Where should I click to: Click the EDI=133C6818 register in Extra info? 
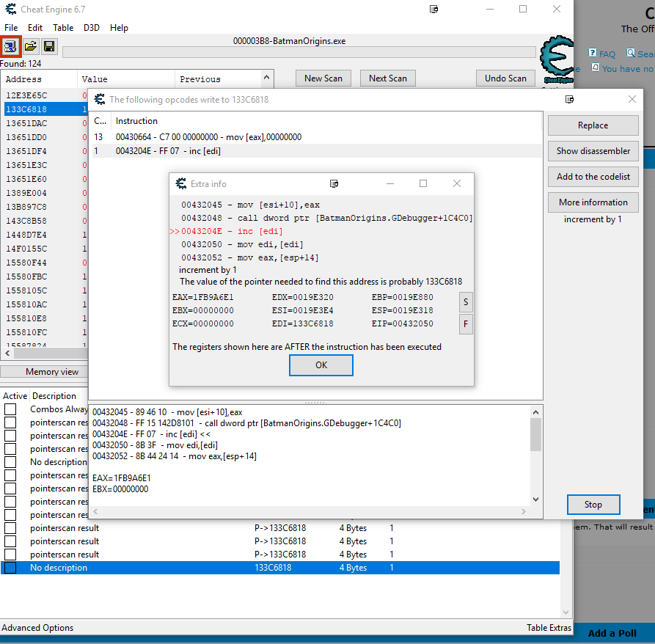302,323
